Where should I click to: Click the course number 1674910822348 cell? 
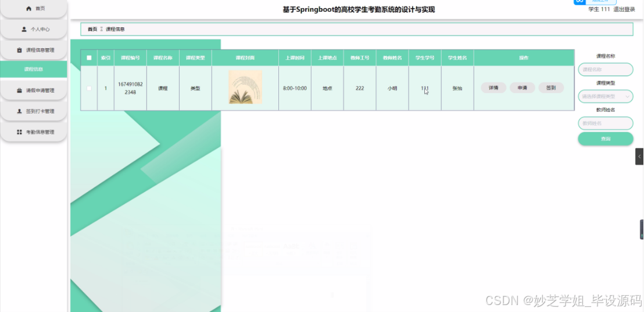(130, 88)
